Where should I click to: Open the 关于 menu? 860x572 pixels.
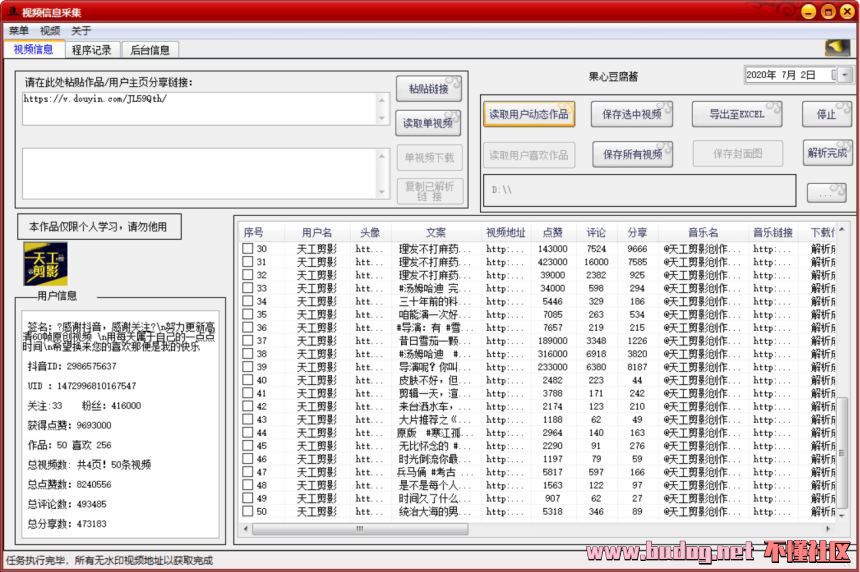coord(81,31)
